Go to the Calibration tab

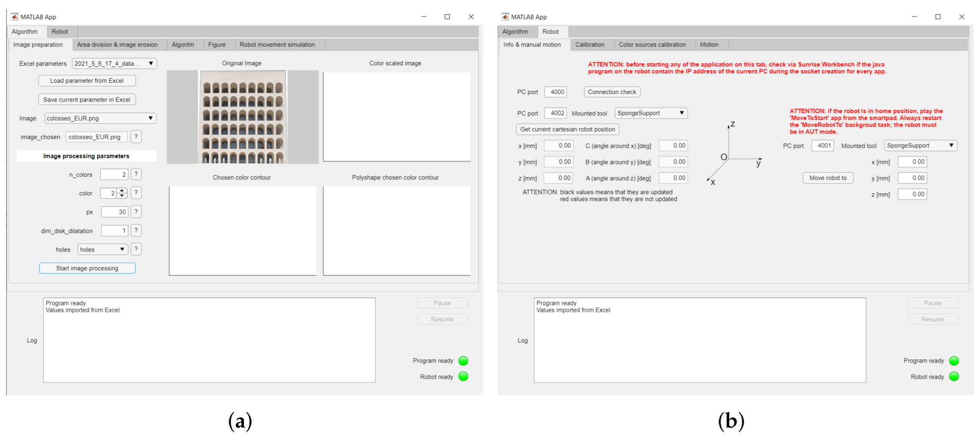click(589, 44)
